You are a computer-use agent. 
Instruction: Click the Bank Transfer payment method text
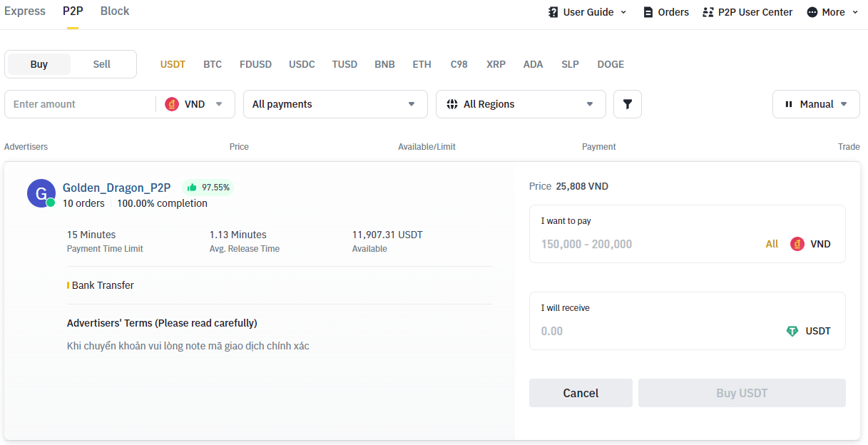coord(103,285)
